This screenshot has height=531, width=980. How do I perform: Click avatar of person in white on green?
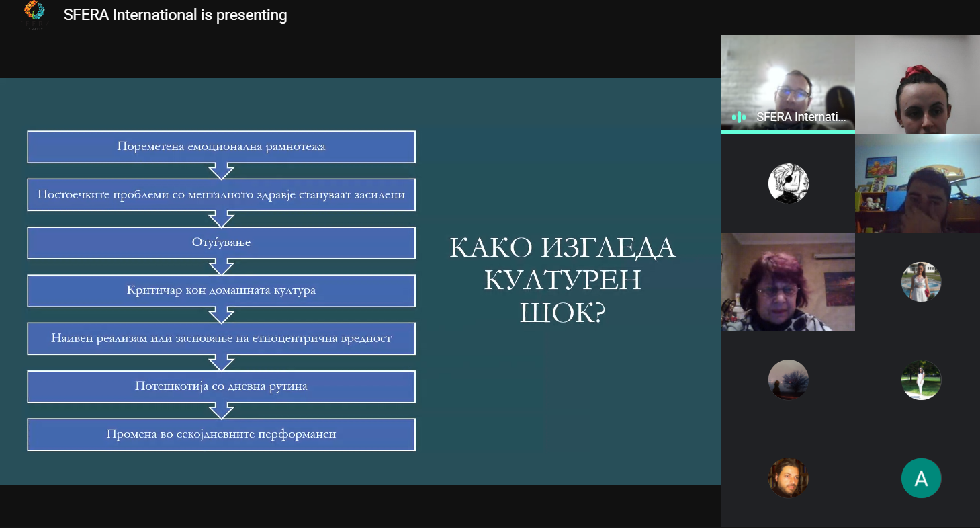tap(921, 380)
